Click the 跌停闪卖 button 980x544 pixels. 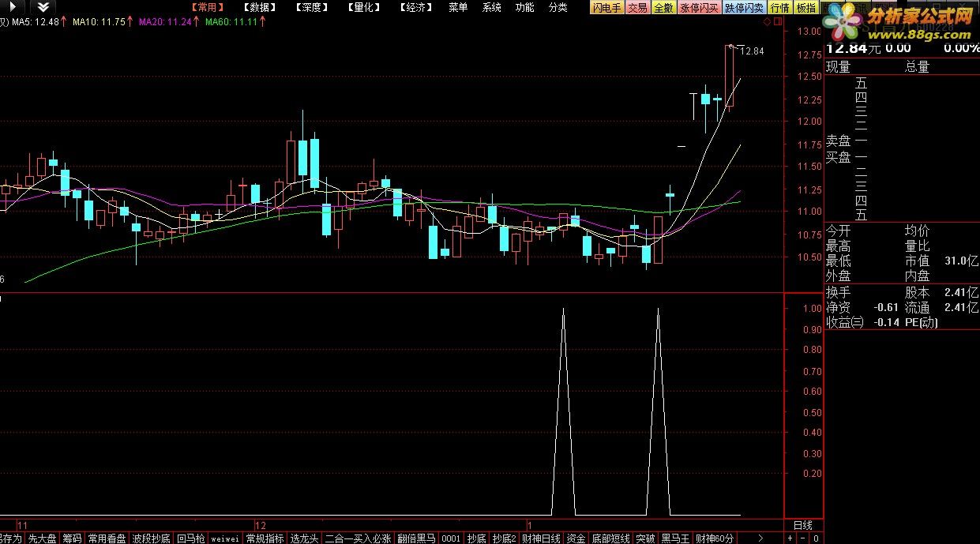tap(744, 8)
